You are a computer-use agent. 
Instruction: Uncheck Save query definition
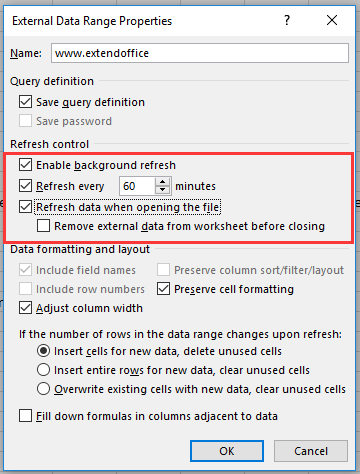point(26,102)
